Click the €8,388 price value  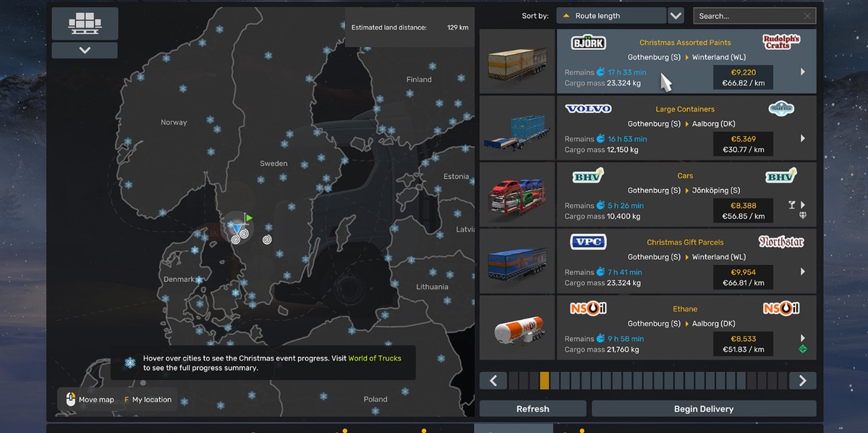click(x=744, y=206)
